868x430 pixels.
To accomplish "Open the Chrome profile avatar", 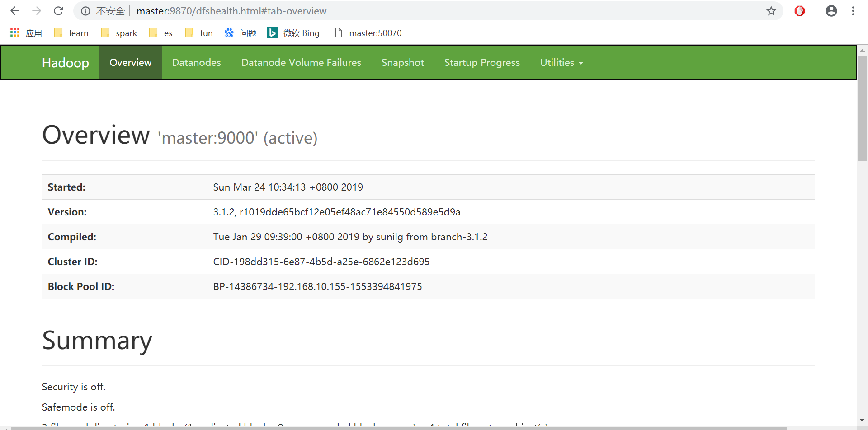I will [831, 11].
